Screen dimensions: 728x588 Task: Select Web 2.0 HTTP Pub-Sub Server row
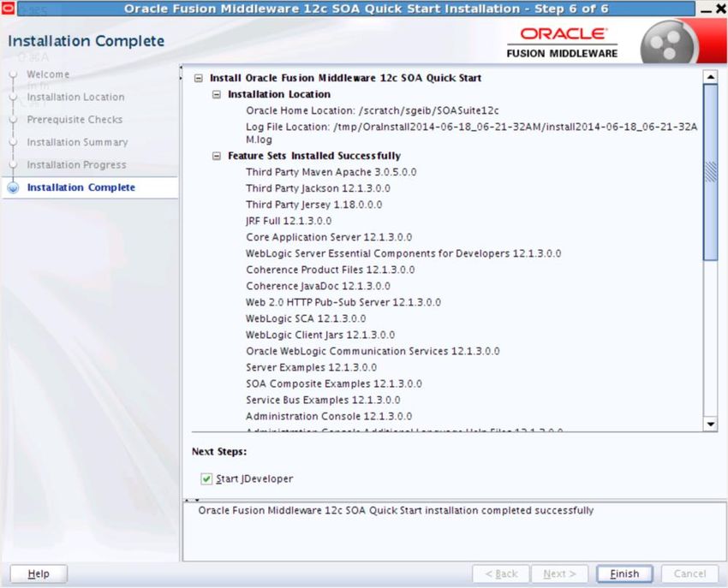click(x=343, y=302)
